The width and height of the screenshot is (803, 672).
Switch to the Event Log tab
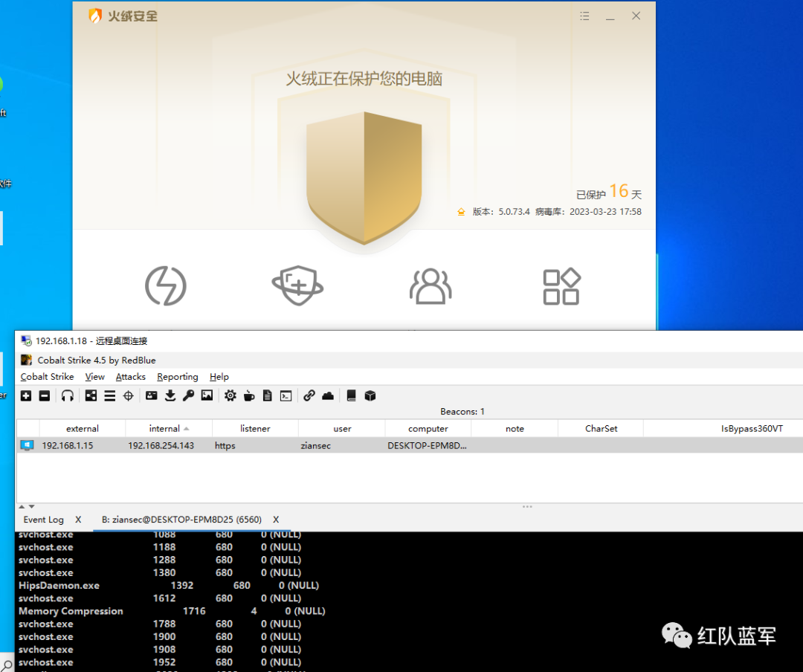[x=44, y=520]
